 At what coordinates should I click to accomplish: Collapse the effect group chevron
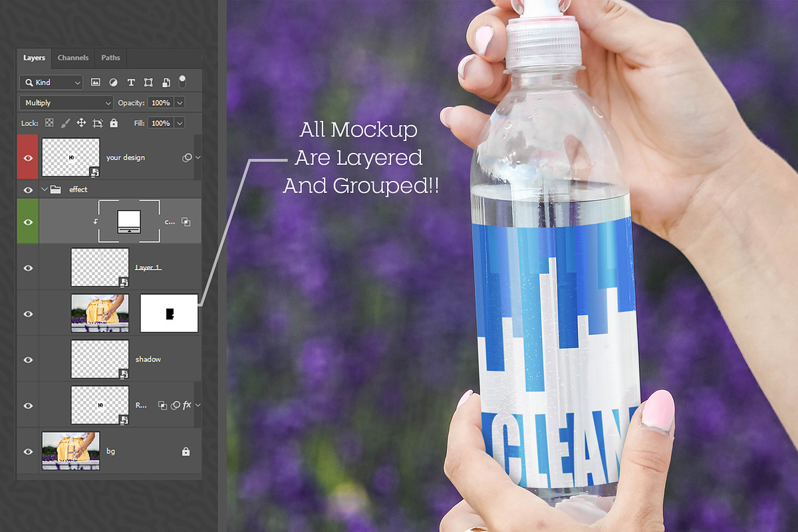click(x=45, y=190)
